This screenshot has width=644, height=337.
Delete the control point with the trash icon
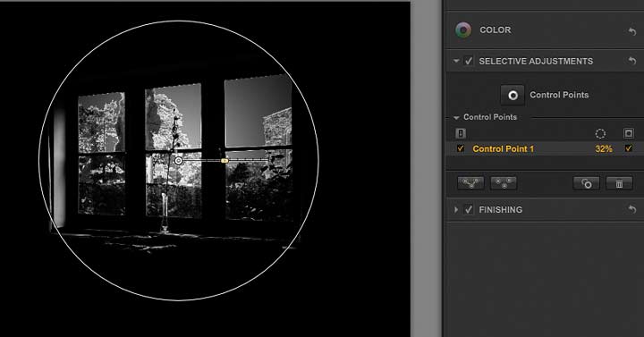tap(619, 183)
